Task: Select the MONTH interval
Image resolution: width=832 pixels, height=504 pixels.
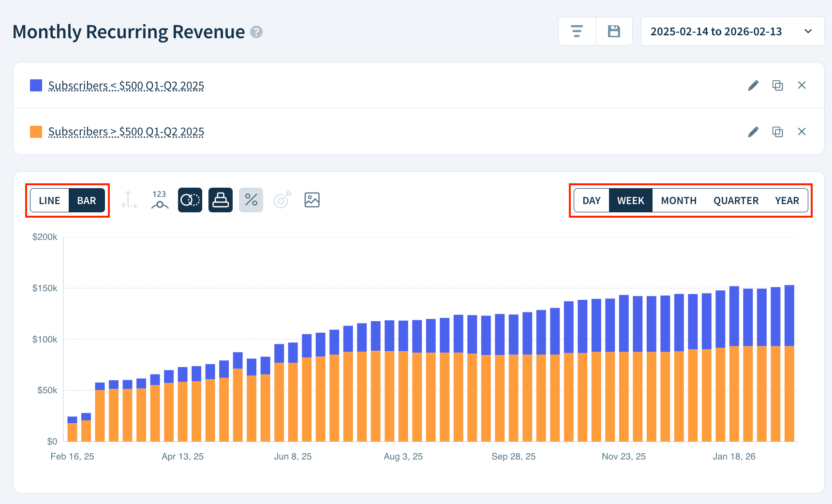Action: coord(678,200)
